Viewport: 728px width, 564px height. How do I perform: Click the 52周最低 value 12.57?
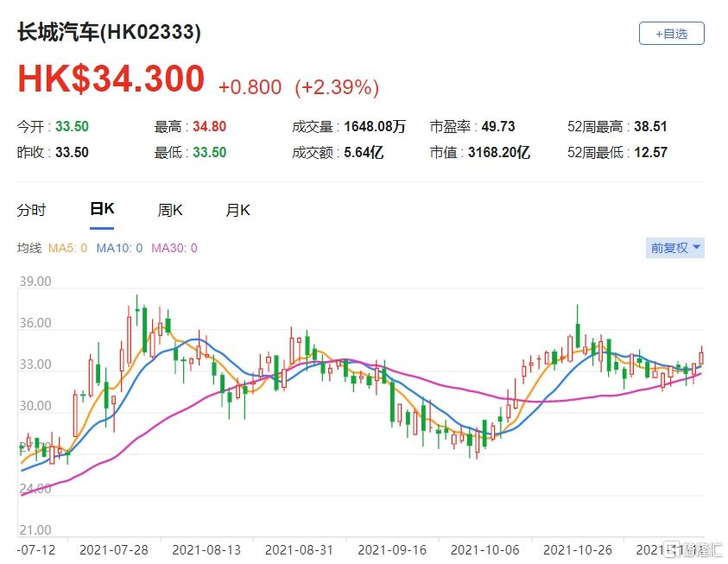tap(650, 152)
